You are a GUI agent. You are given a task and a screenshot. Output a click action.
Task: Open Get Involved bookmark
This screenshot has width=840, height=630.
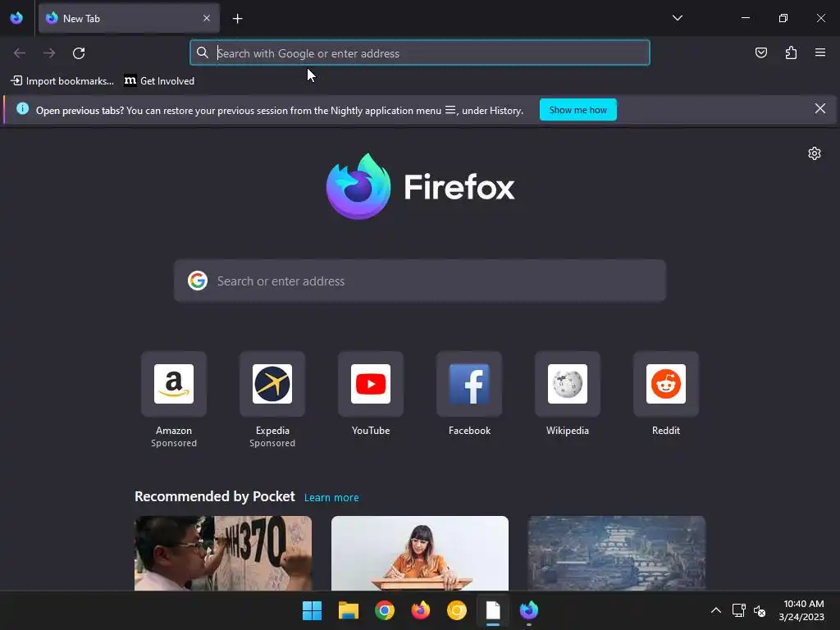point(160,81)
